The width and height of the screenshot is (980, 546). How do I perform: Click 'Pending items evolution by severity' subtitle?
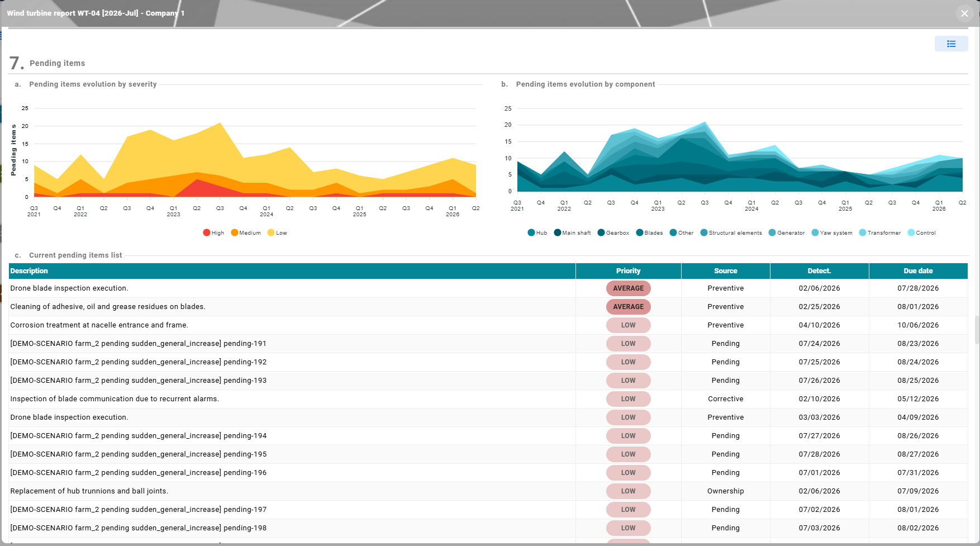[93, 84]
